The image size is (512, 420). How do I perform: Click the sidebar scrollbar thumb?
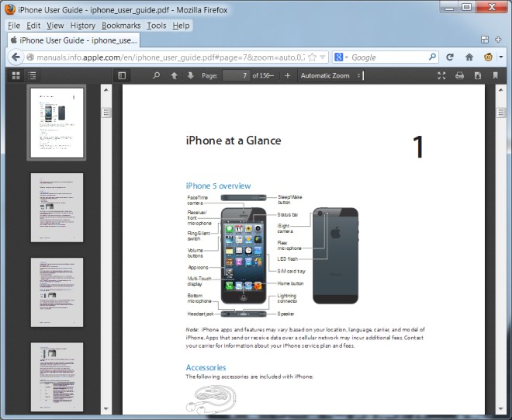pyautogui.click(x=106, y=113)
